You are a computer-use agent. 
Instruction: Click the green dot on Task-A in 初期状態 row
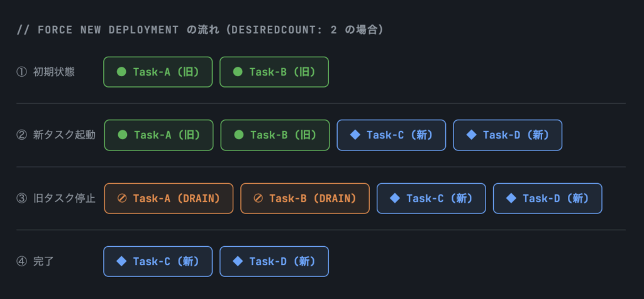click(x=122, y=72)
